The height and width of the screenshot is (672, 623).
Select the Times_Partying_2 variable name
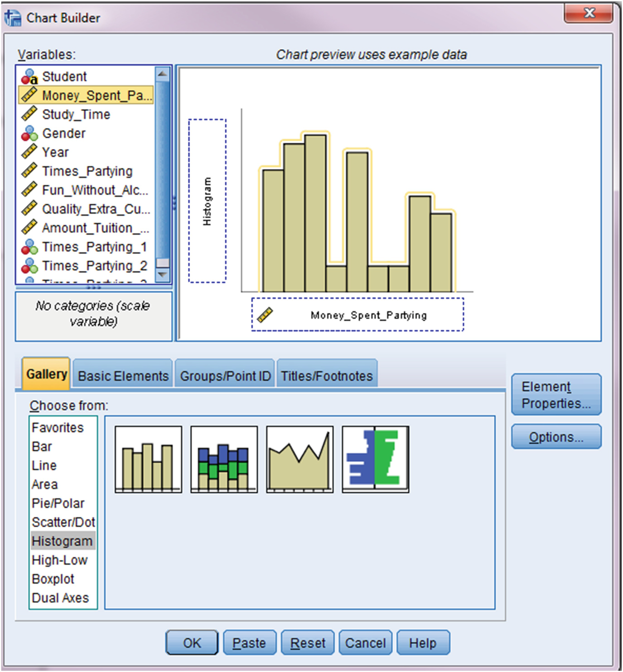tap(95, 266)
